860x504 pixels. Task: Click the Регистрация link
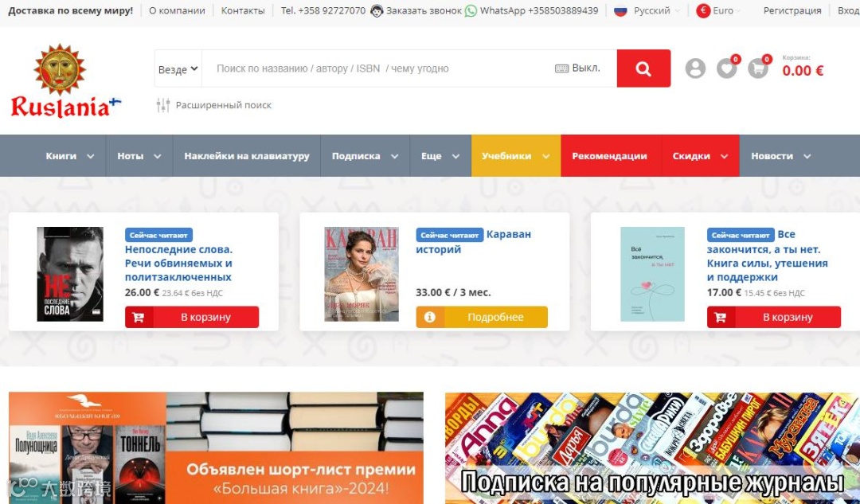792,10
